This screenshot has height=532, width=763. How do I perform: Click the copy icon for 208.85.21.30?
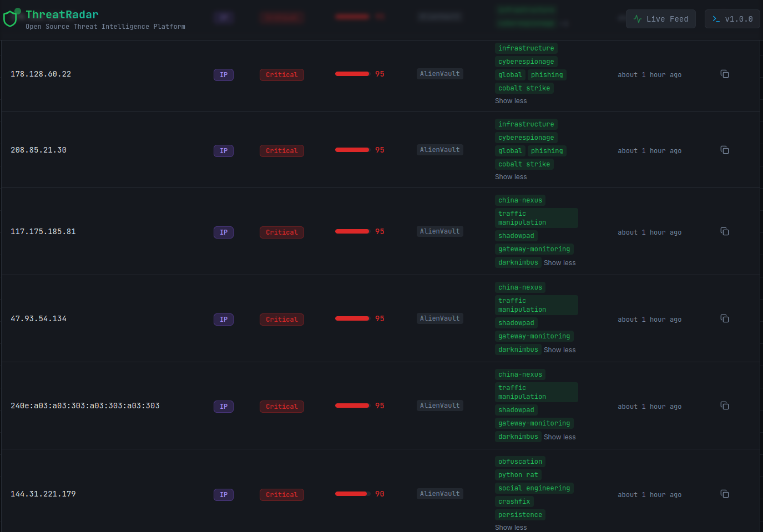tap(725, 149)
